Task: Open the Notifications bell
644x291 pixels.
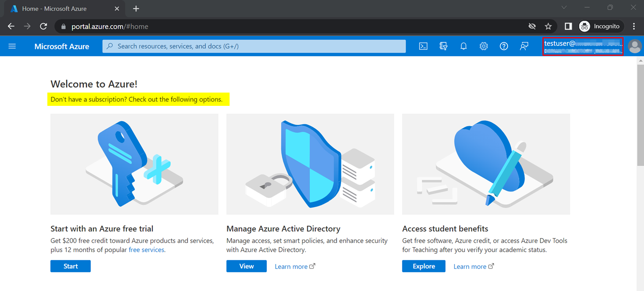Action: pos(463,46)
